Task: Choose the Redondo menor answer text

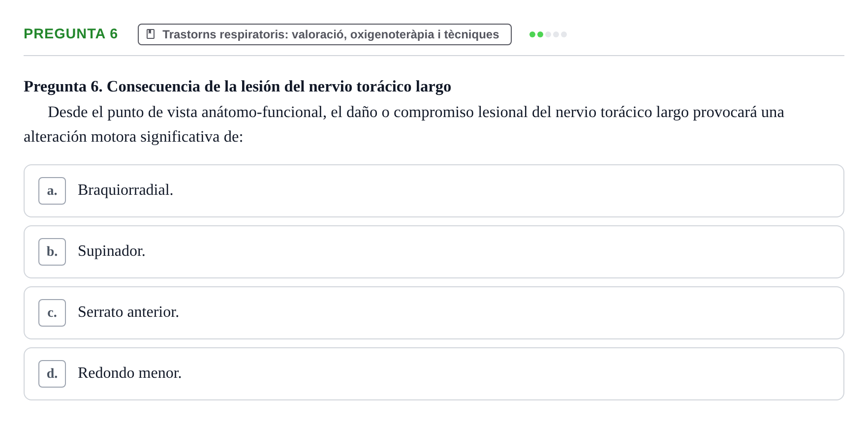Action: coord(130,373)
